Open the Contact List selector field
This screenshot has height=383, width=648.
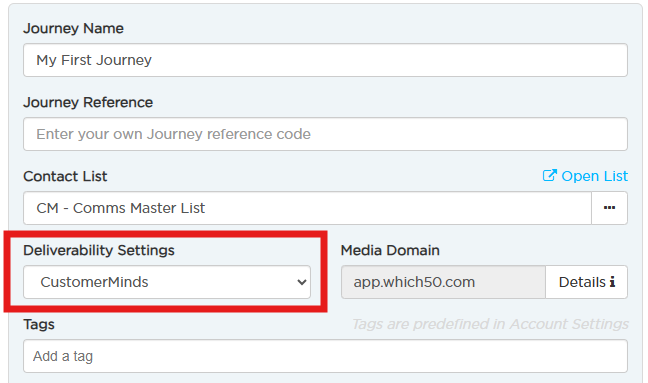(307, 208)
